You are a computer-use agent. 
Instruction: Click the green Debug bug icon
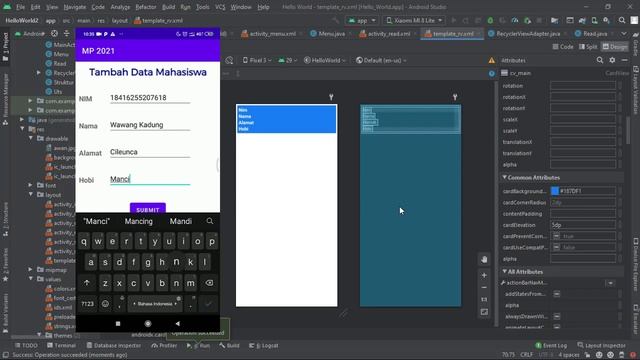click(490, 20)
